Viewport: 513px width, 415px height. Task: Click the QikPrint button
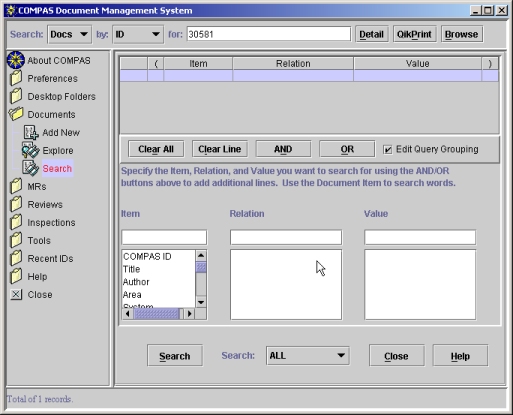[x=414, y=34]
